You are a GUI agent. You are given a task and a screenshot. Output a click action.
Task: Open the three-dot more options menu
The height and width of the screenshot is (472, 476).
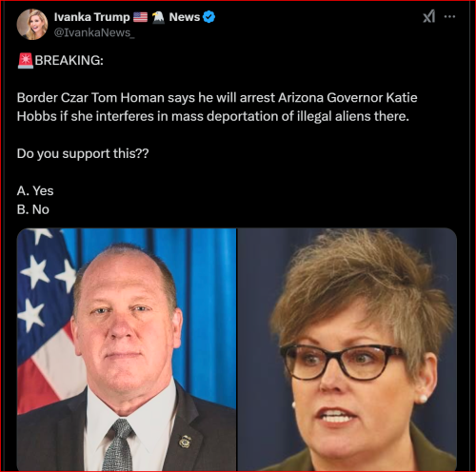tap(449, 16)
